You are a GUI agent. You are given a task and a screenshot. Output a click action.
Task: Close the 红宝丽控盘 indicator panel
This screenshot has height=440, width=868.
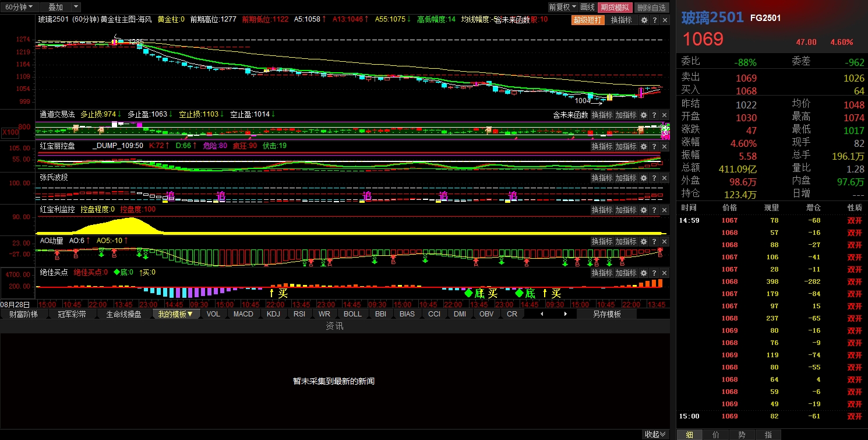(x=664, y=146)
